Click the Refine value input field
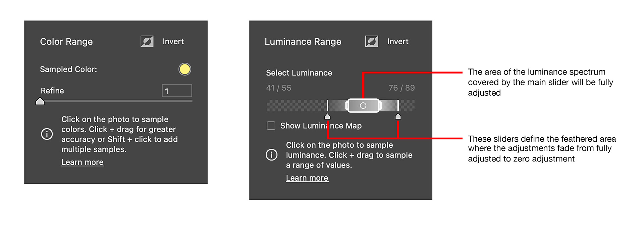This screenshot has width=644, height=228. [177, 91]
